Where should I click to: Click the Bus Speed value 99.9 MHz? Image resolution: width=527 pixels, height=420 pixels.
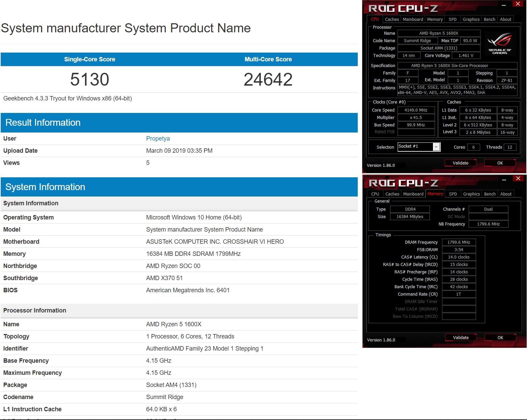click(x=416, y=125)
